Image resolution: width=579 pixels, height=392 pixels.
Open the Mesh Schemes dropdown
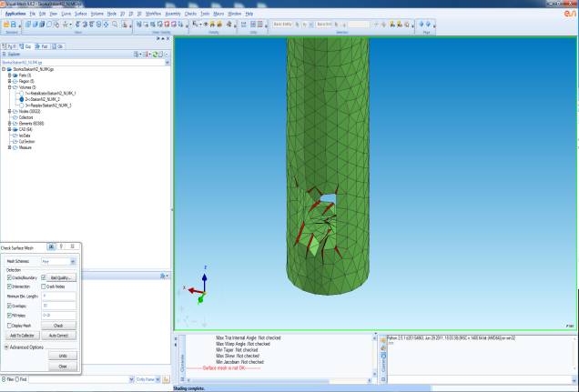point(58,260)
